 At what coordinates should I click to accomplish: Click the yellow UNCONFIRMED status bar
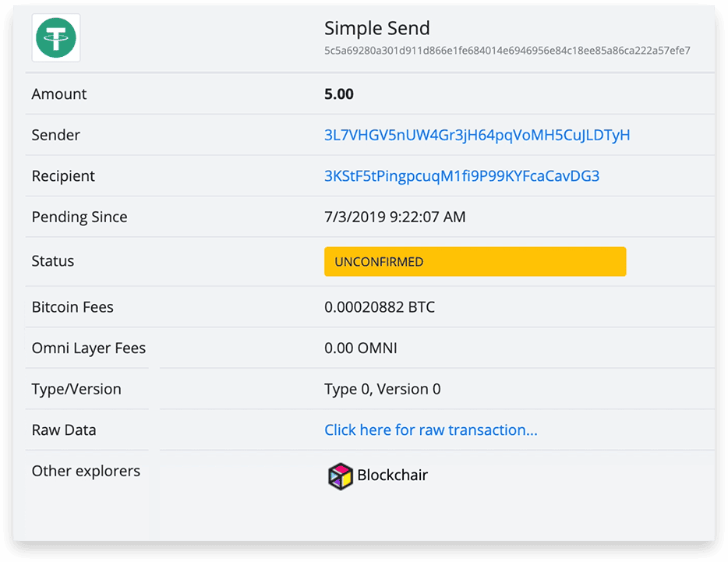pos(475,261)
